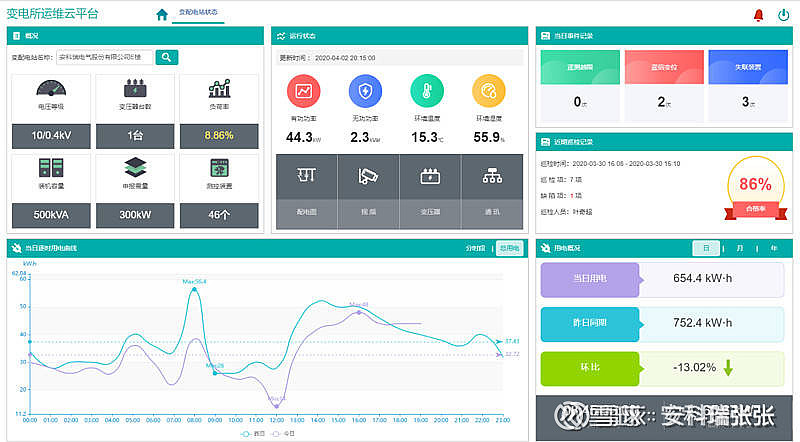Click the home icon in header

[162, 14]
